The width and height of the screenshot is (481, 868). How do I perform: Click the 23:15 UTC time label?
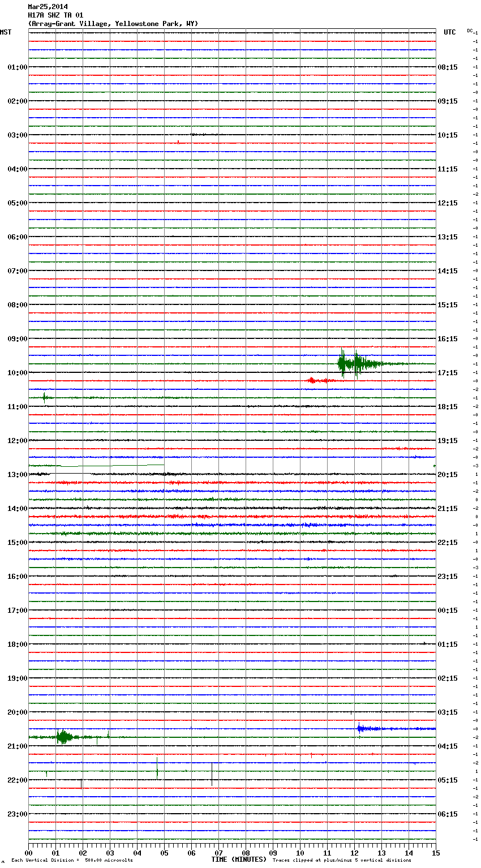click(x=448, y=577)
